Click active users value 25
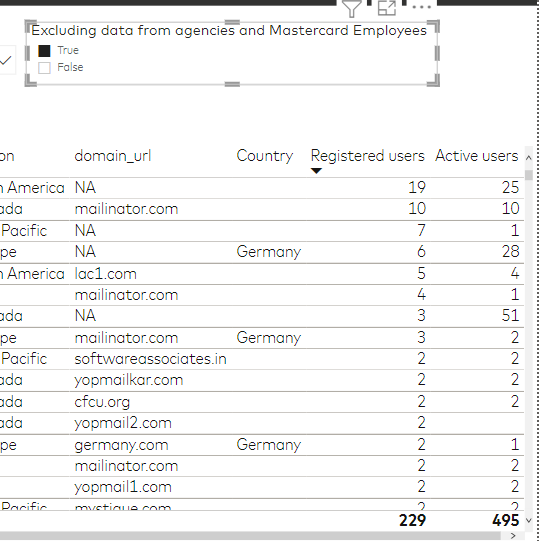This screenshot has height=541, width=548. coord(510,188)
